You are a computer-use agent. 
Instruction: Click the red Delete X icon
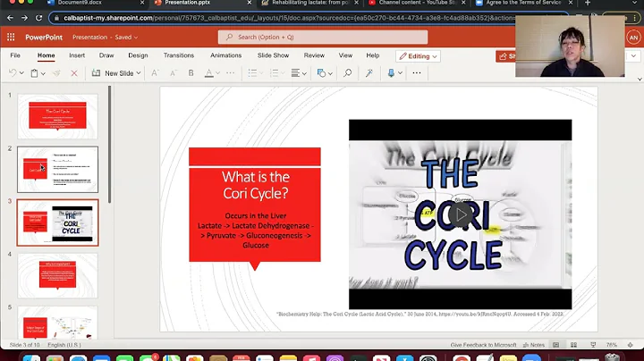[x=74, y=73]
